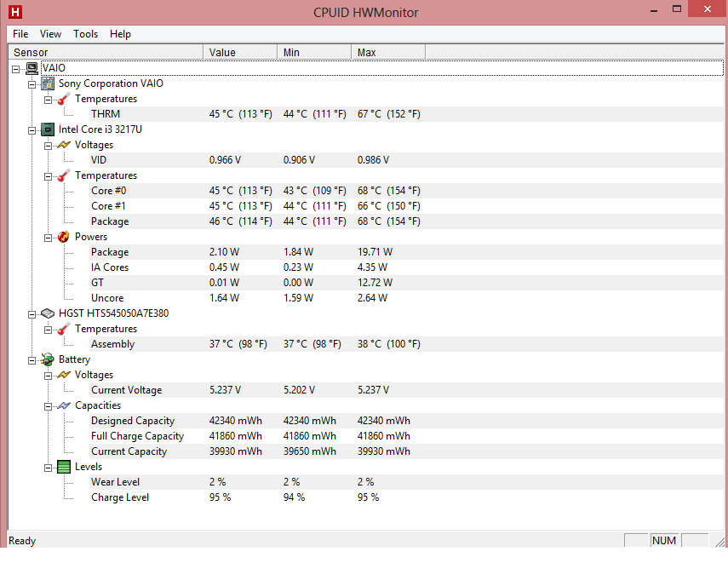Click the Powers flame icon
Viewport: 728px width, 563px height.
pos(64,237)
